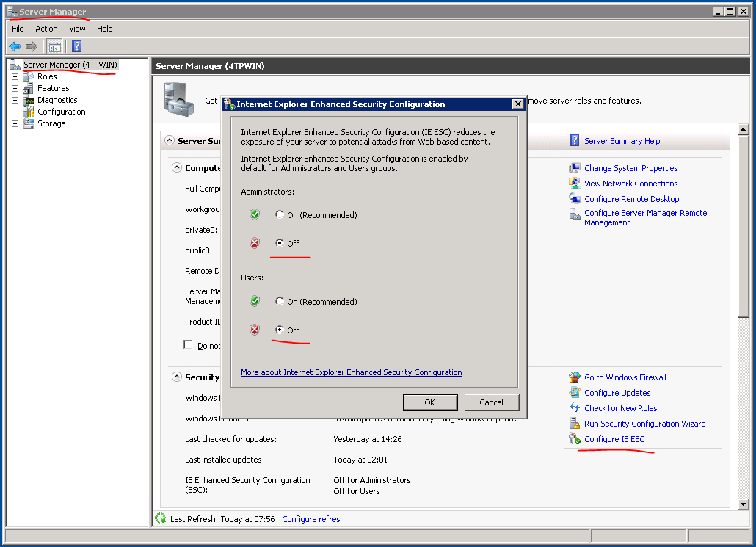Click the Features icon in the tree
This screenshot has height=547, width=756.
point(29,88)
